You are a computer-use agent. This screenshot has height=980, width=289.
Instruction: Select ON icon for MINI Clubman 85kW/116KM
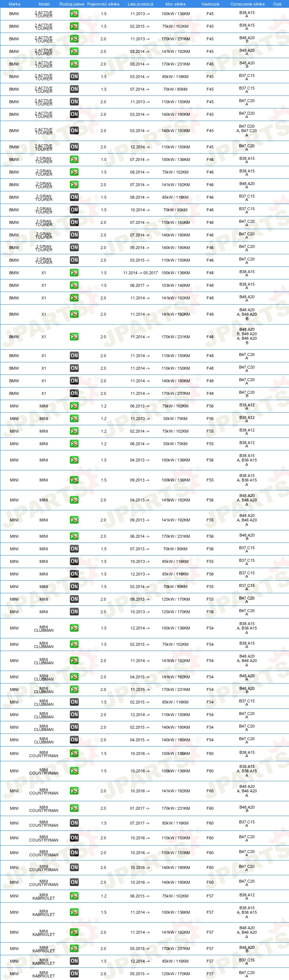point(74,702)
